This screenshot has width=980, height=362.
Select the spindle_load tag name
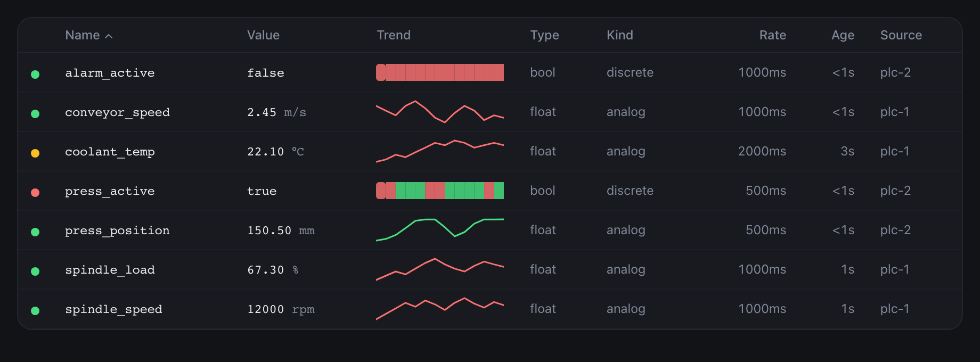click(110, 270)
